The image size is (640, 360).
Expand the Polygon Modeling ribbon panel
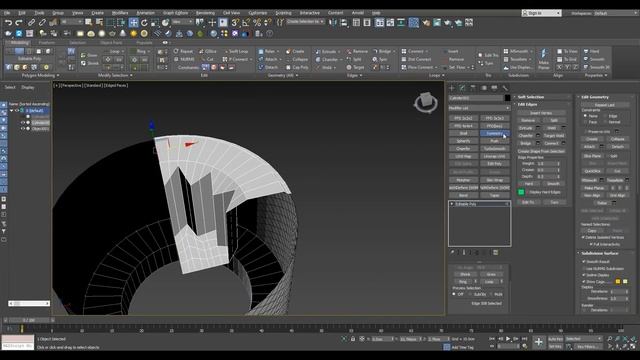pyautogui.click(x=40, y=76)
